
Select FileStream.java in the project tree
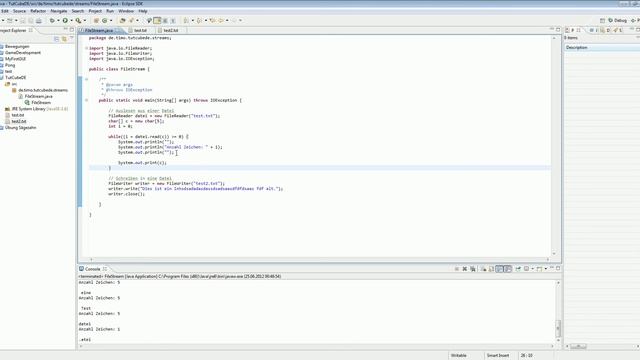pyautogui.click(x=38, y=96)
